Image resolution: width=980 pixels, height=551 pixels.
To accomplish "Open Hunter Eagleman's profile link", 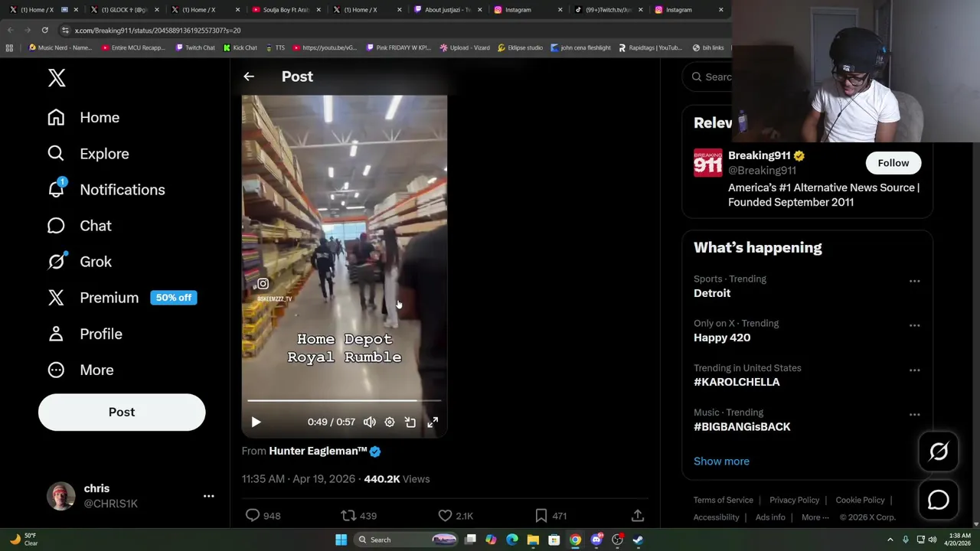I will (x=318, y=451).
